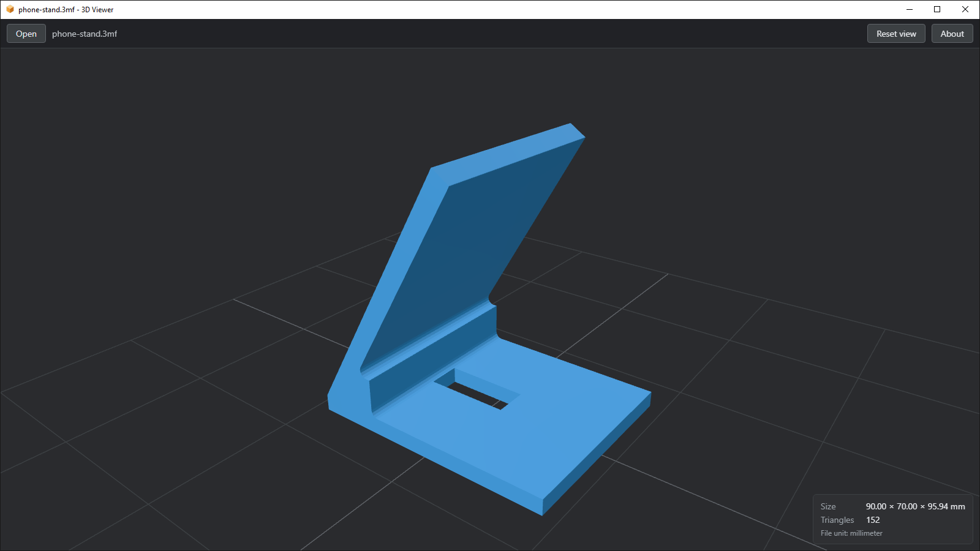This screenshot has width=980, height=551.
Task: Click the File unit: millimeter text
Action: pos(851,533)
